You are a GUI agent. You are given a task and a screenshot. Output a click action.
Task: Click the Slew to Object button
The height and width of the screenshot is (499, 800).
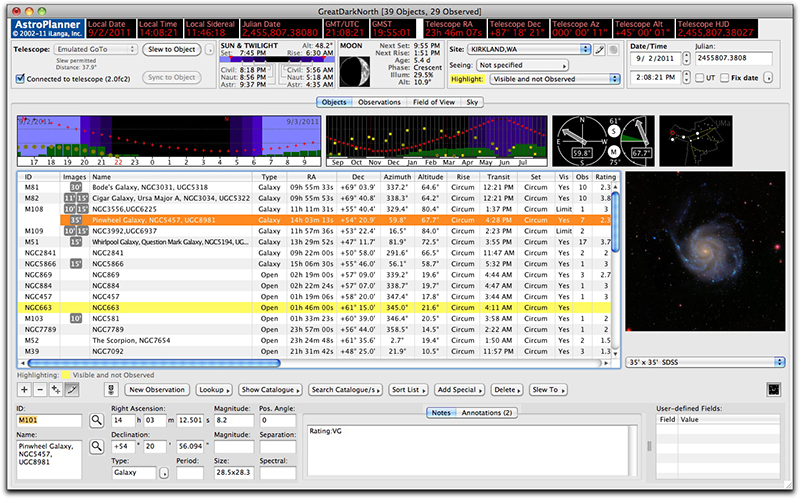coord(171,48)
